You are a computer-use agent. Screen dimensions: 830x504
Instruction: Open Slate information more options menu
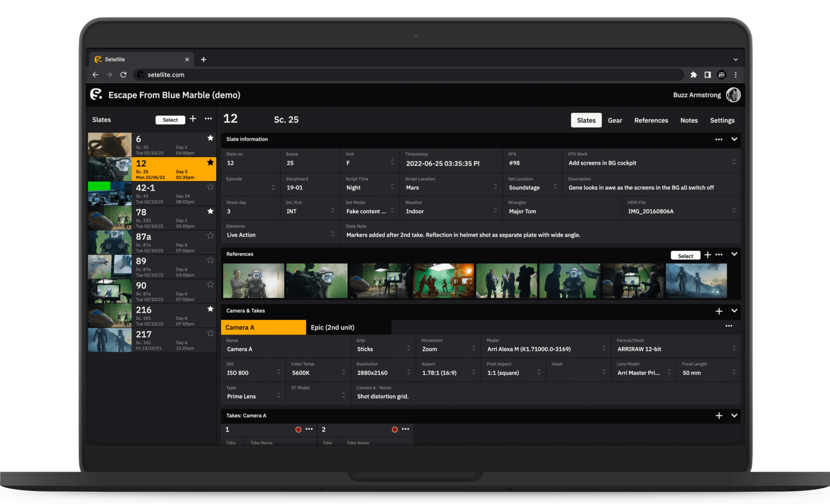tap(719, 139)
